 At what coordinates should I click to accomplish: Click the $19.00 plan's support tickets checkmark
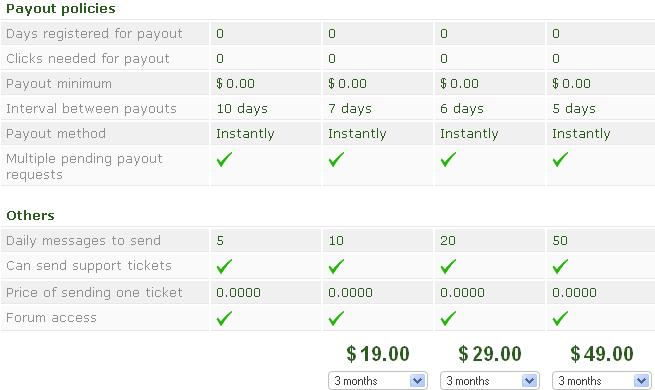coord(336,266)
